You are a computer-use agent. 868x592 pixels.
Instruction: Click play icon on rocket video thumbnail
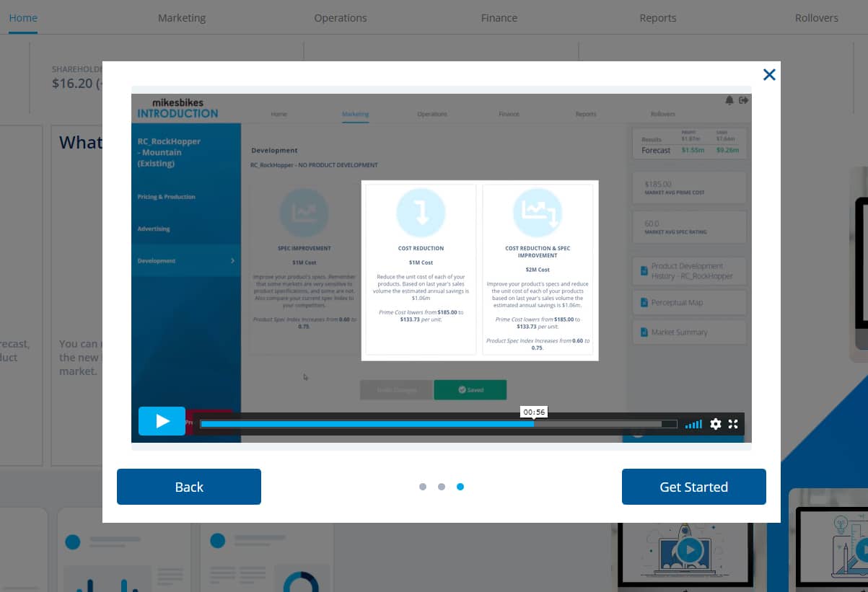click(690, 551)
